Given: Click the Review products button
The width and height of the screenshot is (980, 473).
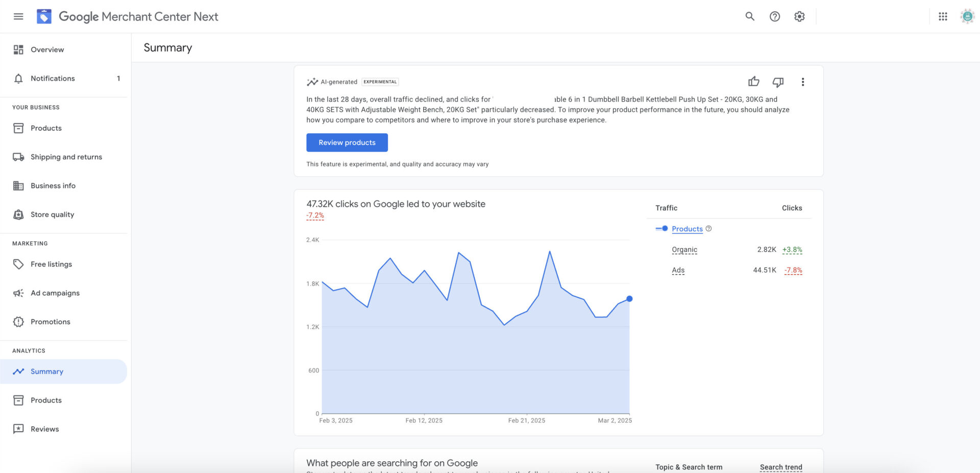Looking at the screenshot, I should (347, 143).
